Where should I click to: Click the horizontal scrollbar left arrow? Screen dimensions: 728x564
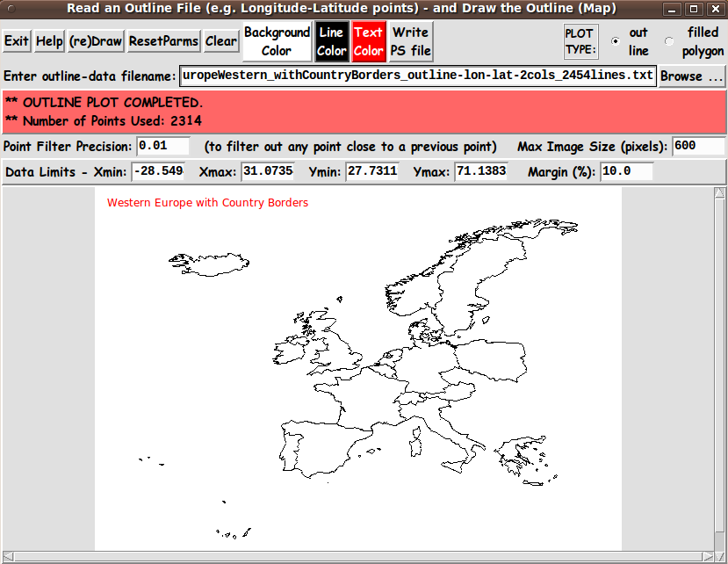pos(9,556)
